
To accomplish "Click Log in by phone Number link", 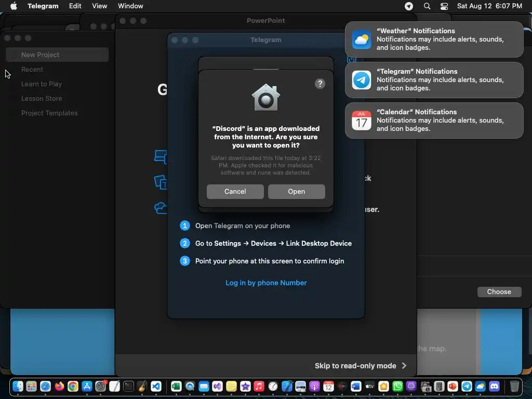I will click(266, 283).
